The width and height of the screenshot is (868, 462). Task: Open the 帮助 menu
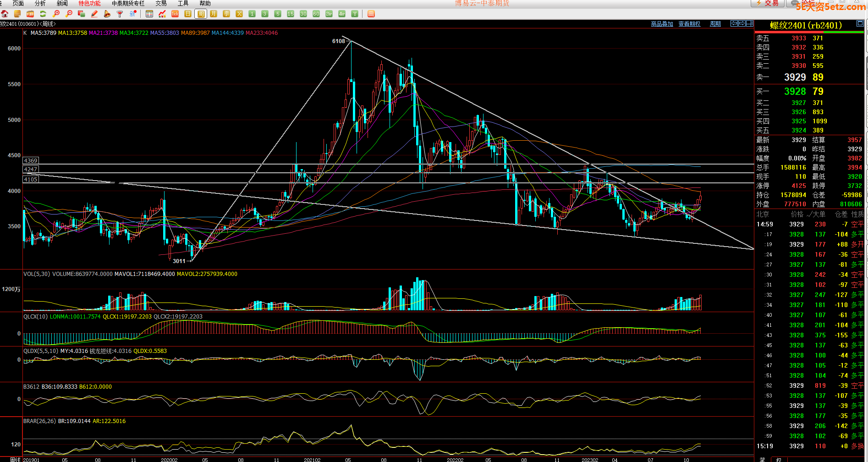coord(205,3)
